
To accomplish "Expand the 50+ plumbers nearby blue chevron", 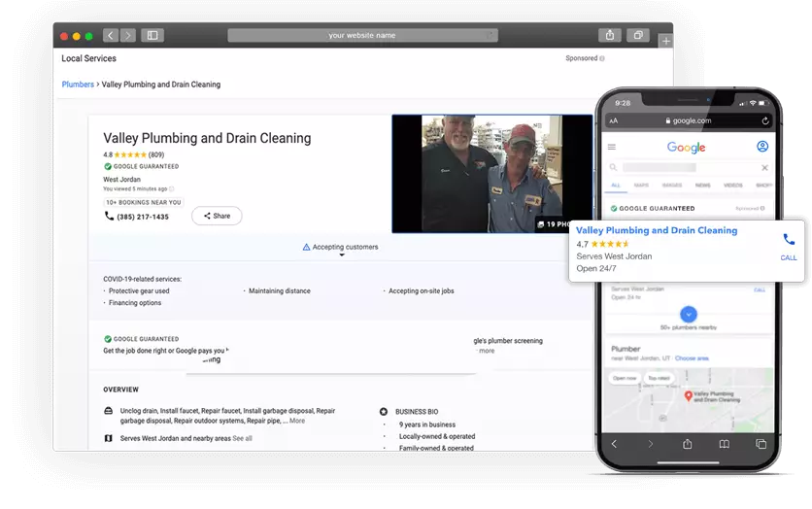I will [688, 314].
